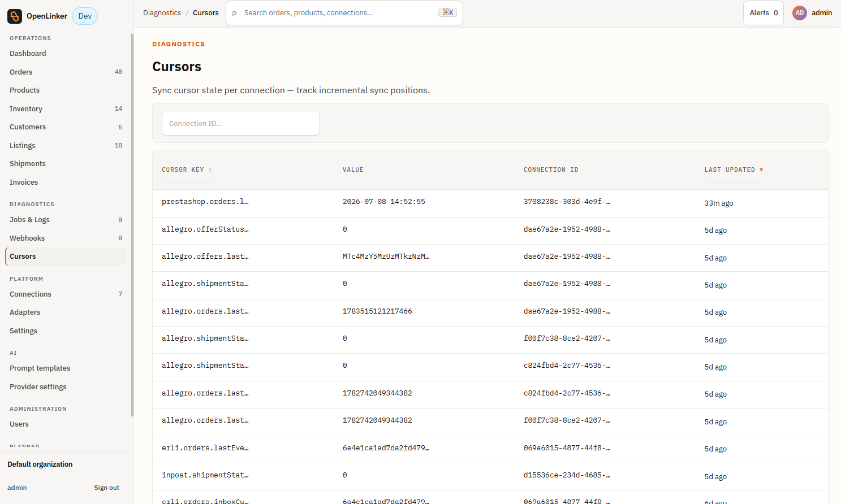Open Products in sidebar

point(66,90)
